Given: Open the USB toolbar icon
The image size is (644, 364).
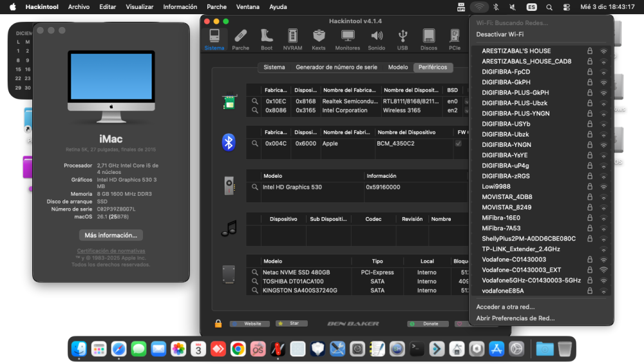Looking at the screenshot, I should [x=402, y=39].
